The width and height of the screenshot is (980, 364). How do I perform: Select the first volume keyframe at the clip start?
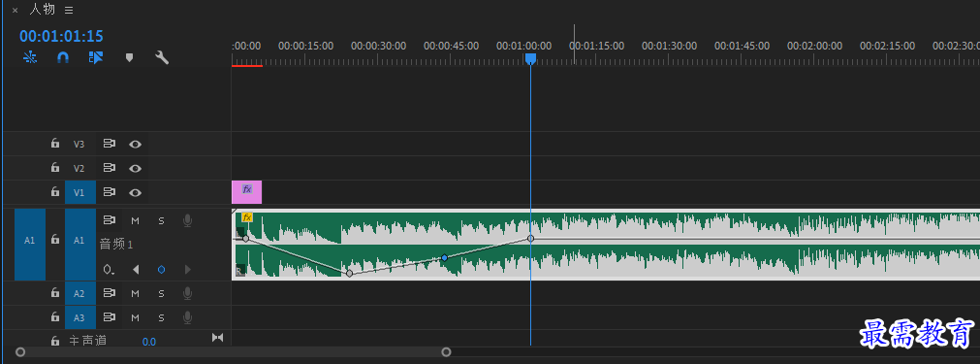245,238
